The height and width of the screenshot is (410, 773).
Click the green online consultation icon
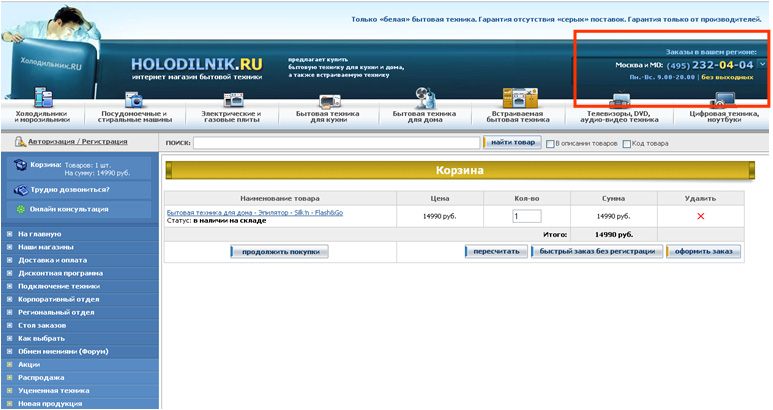pyautogui.click(x=21, y=209)
